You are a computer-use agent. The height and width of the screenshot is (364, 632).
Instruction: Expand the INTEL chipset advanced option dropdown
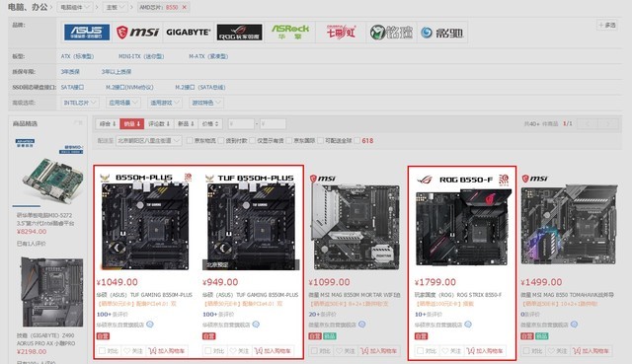[80, 103]
